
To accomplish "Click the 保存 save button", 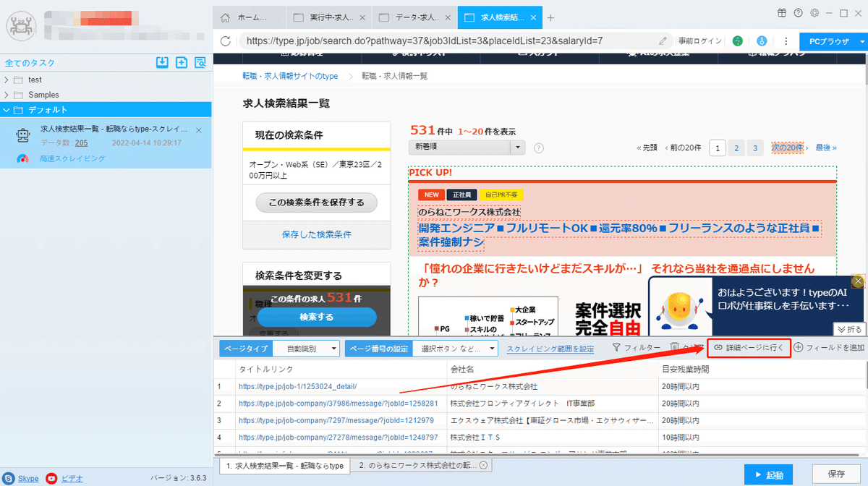I will pos(836,474).
